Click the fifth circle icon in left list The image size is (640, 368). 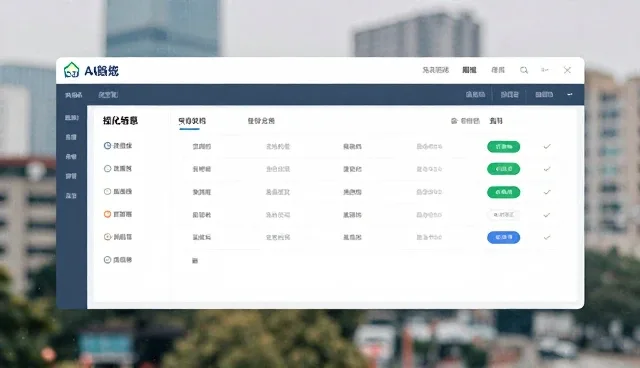coord(107,237)
